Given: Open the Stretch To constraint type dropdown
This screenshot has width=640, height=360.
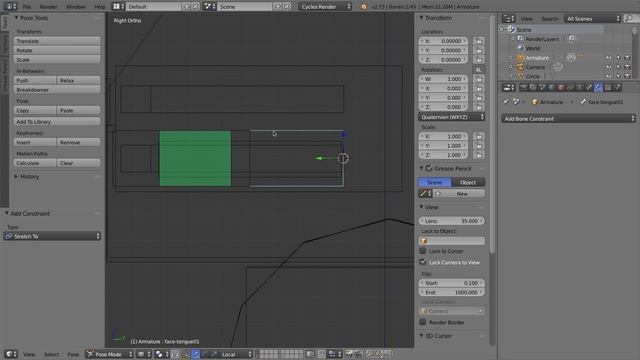Looking at the screenshot, I should click(52, 236).
